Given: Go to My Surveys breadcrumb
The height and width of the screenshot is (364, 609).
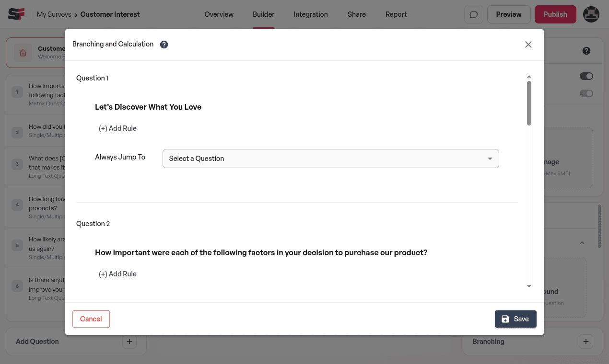Looking at the screenshot, I should click(x=54, y=14).
